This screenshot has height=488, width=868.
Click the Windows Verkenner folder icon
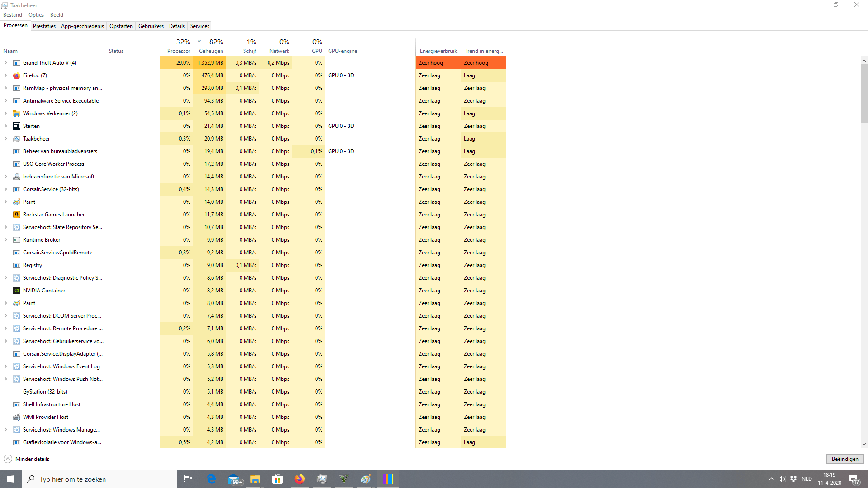pos(17,113)
